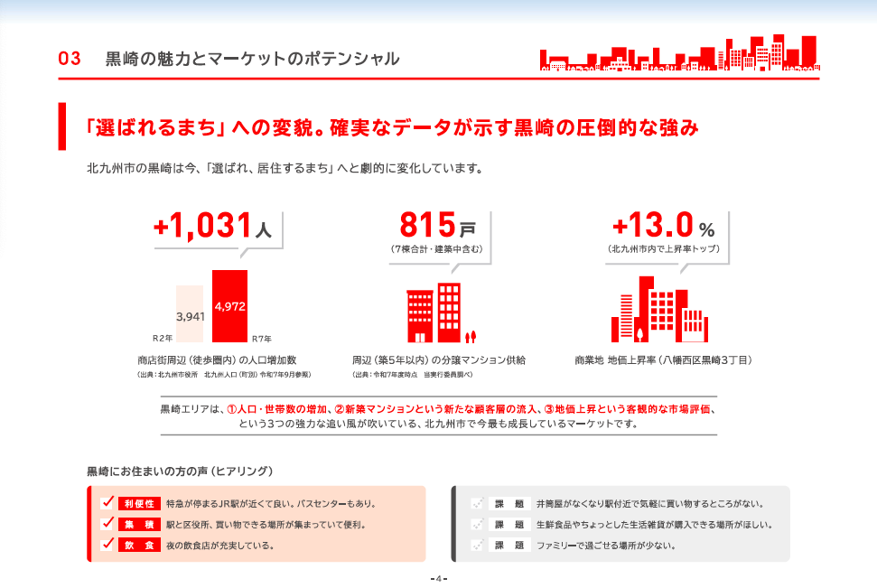The image size is (877, 588).
Task: Click the two small people icons beside apartment
Action: pos(471,338)
